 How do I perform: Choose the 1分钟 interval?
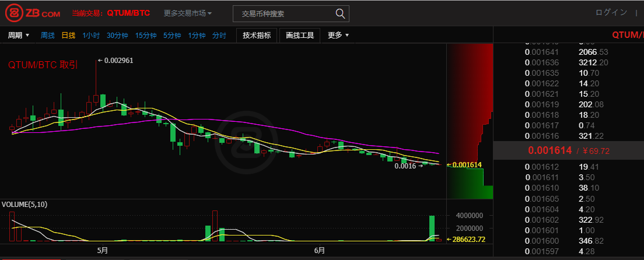pyautogui.click(x=197, y=36)
